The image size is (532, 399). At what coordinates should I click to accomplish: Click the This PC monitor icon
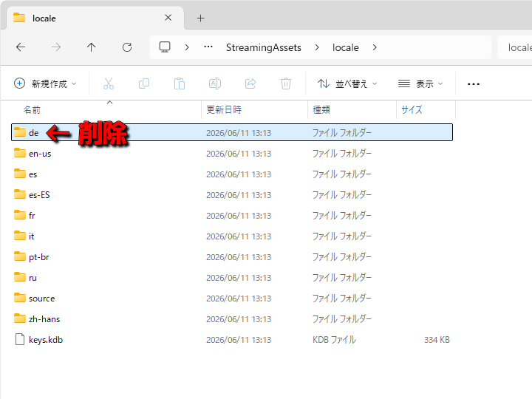coord(165,47)
